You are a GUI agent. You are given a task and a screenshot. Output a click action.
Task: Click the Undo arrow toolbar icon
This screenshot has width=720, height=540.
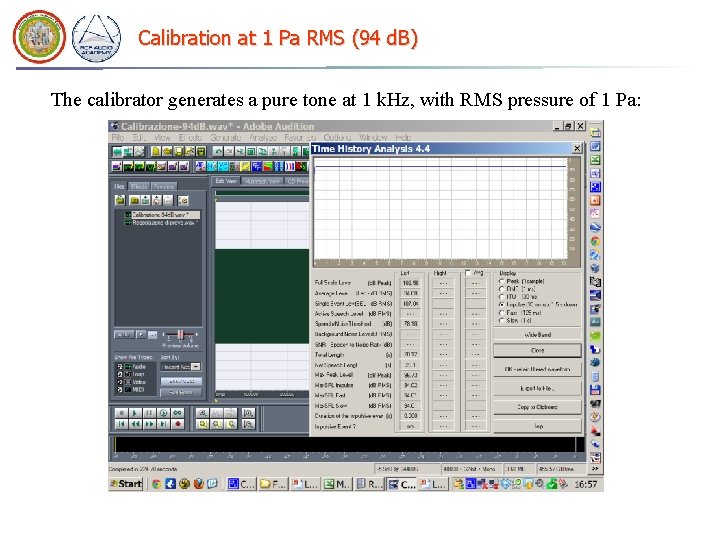(x=219, y=151)
